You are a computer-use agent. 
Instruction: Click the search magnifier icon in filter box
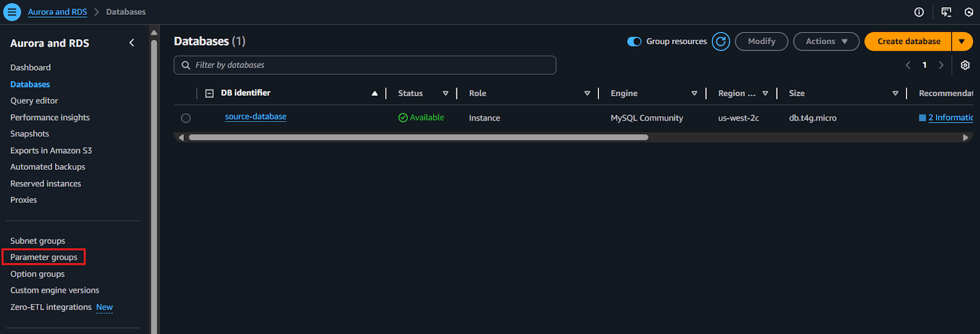(186, 65)
